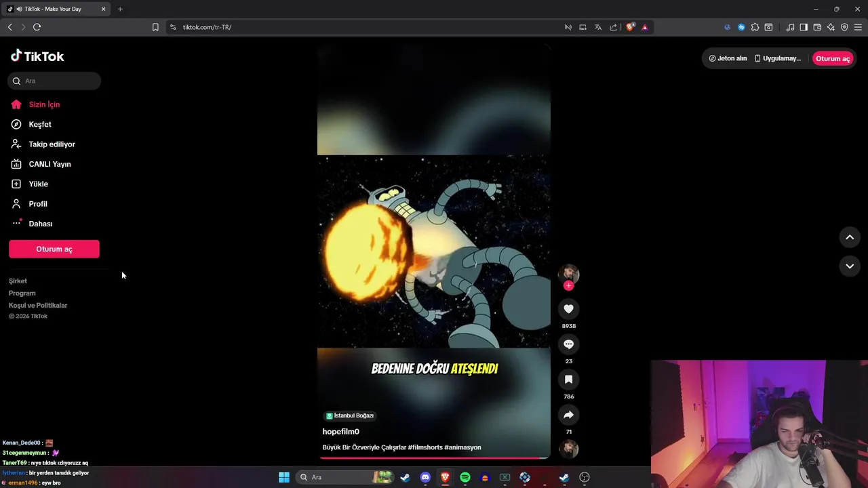This screenshot has width=868, height=488.
Task: Open Brave Shields lion icon
Action: 631,27
